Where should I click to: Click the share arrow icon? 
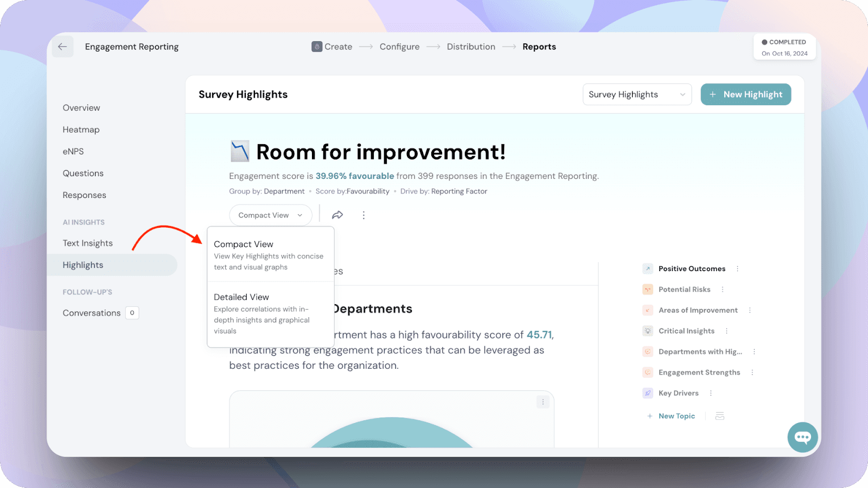coord(337,215)
